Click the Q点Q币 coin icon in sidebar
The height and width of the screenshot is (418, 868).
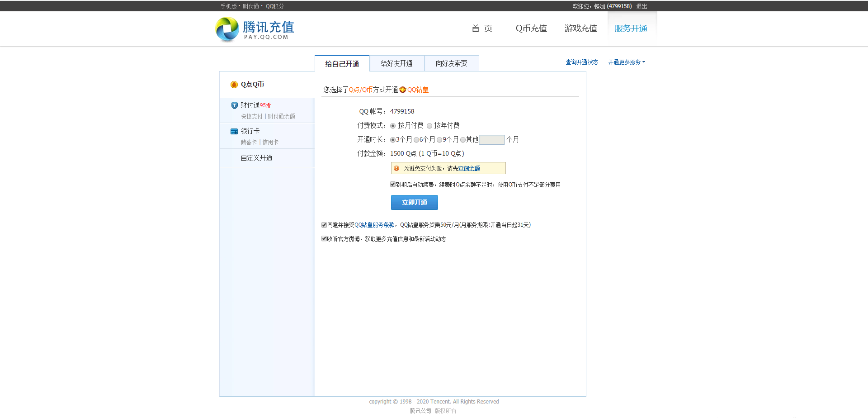tap(234, 84)
